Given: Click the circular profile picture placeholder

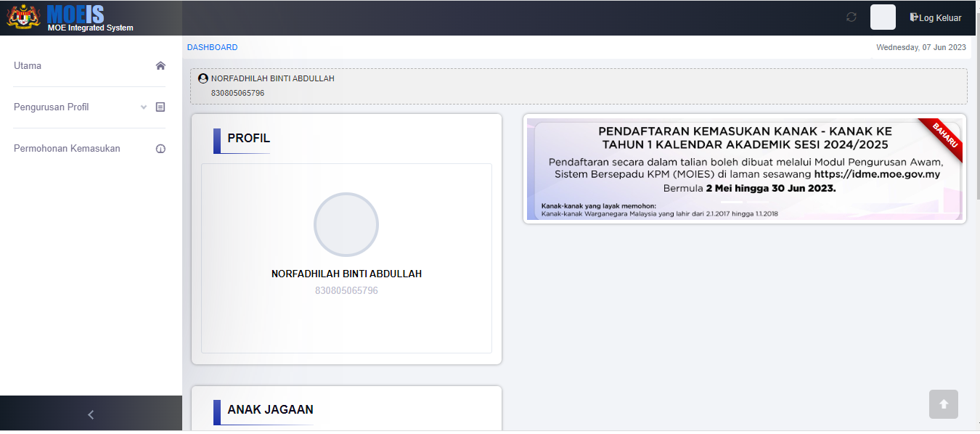Looking at the screenshot, I should 346,225.
